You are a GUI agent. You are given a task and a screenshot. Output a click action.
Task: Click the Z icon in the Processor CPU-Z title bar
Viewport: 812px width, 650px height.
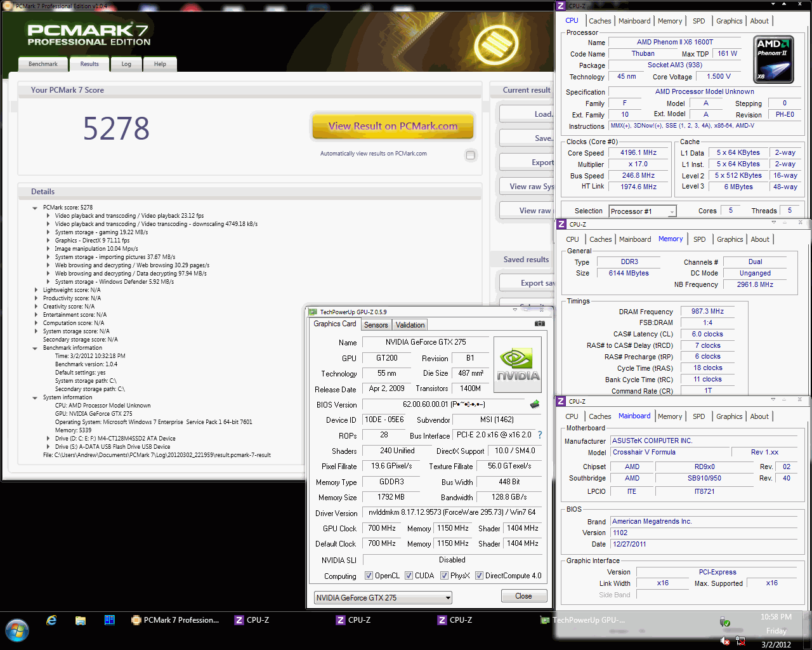point(561,6)
